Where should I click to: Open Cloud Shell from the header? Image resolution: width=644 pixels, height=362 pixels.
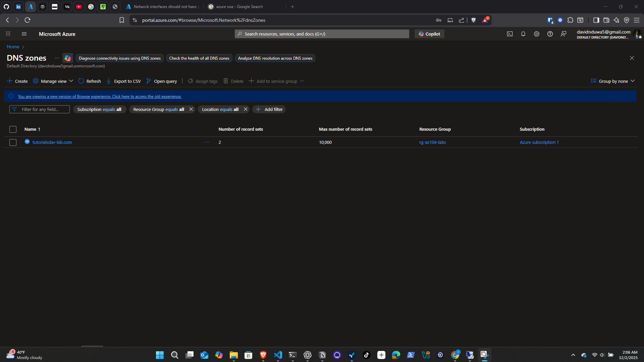pyautogui.click(x=510, y=34)
